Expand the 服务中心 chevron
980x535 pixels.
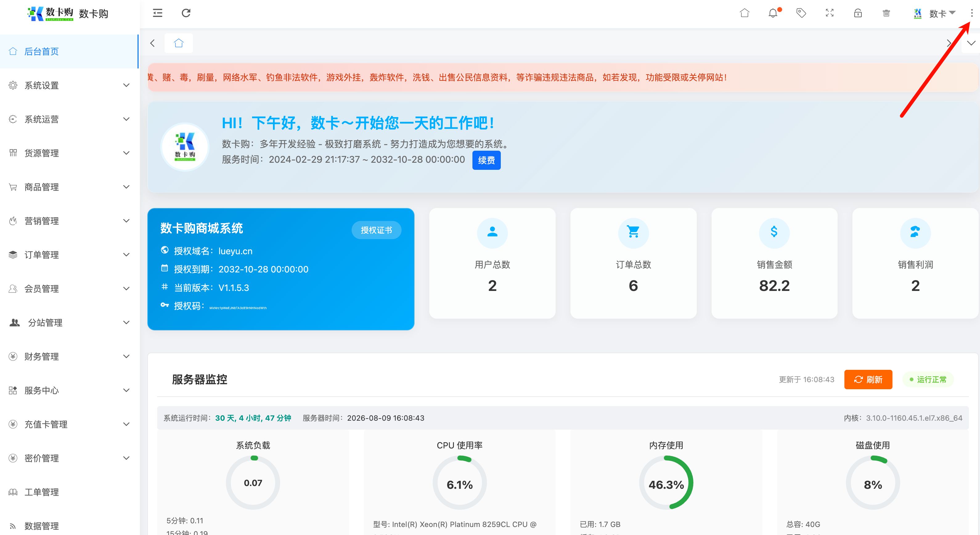tap(126, 390)
